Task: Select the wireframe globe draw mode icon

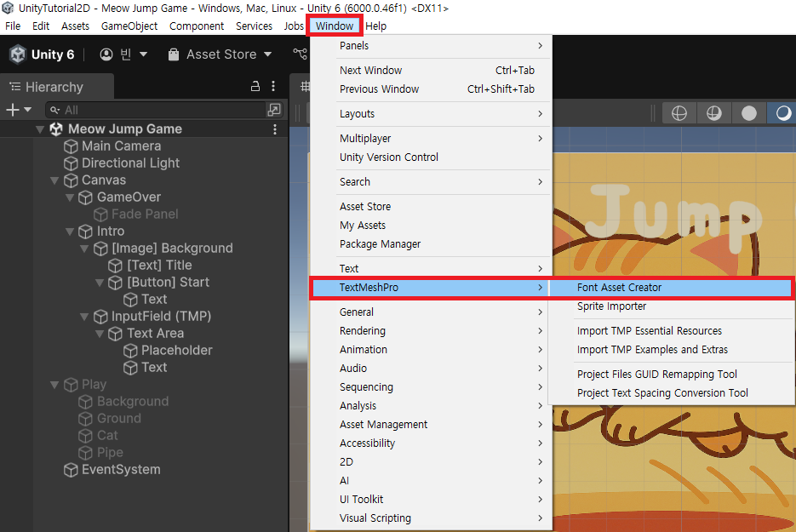Action: point(679,113)
